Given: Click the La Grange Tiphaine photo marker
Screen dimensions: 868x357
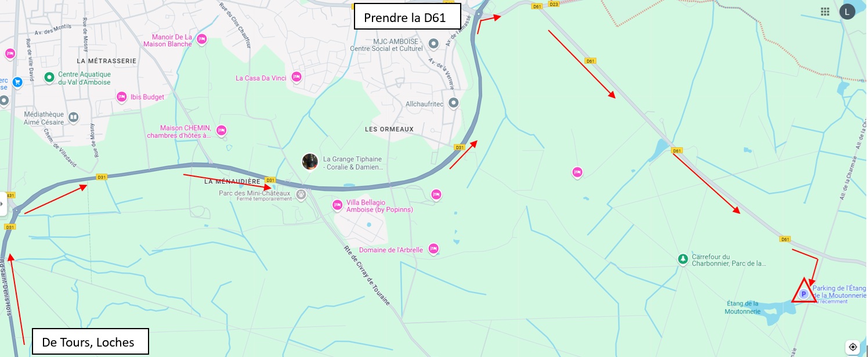Looking at the screenshot, I should pos(310,162).
